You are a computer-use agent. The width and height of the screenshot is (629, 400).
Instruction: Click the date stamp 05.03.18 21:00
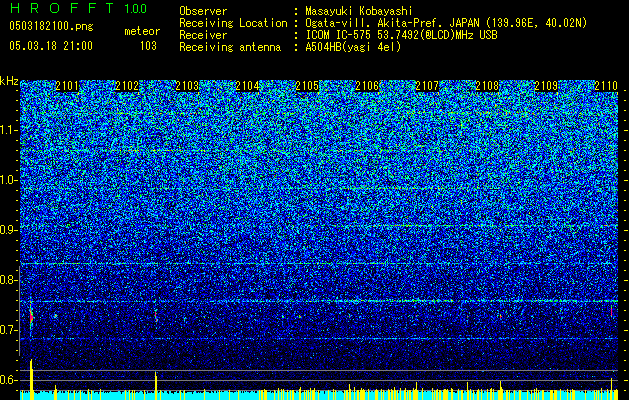pos(51,45)
